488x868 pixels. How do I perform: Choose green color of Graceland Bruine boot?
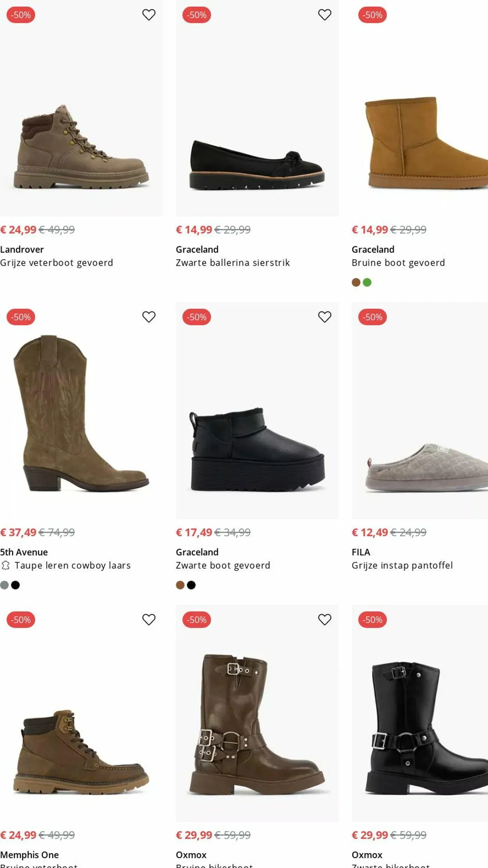[x=367, y=283]
